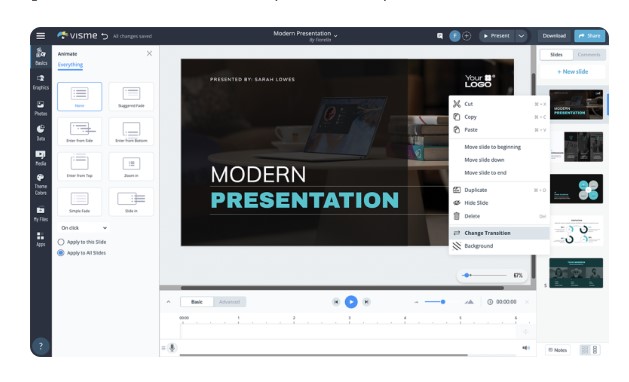Select the Enter from Top transition
The width and height of the screenshot is (629, 382).
pyautogui.click(x=79, y=166)
